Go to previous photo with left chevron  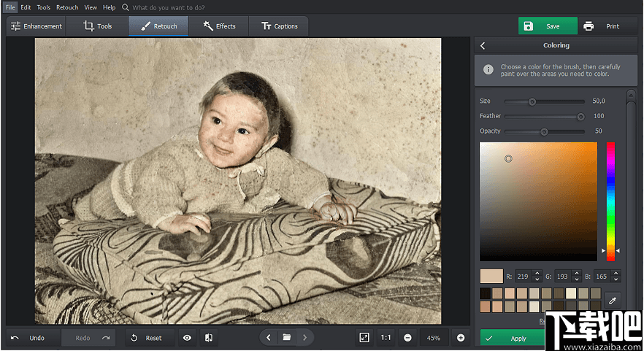(269, 338)
